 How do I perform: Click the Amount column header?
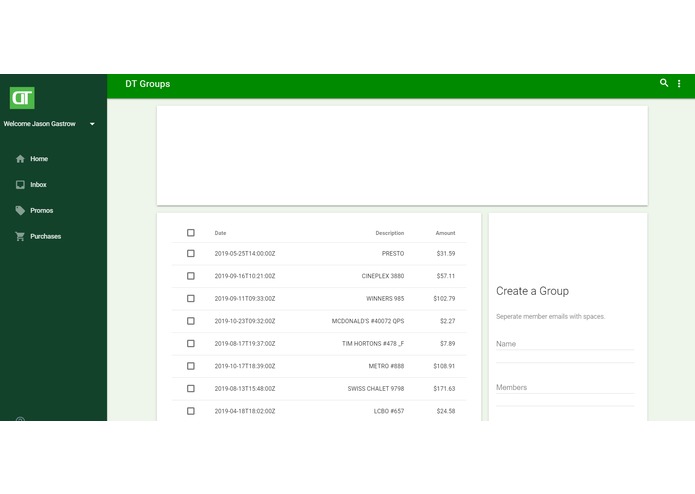445,233
